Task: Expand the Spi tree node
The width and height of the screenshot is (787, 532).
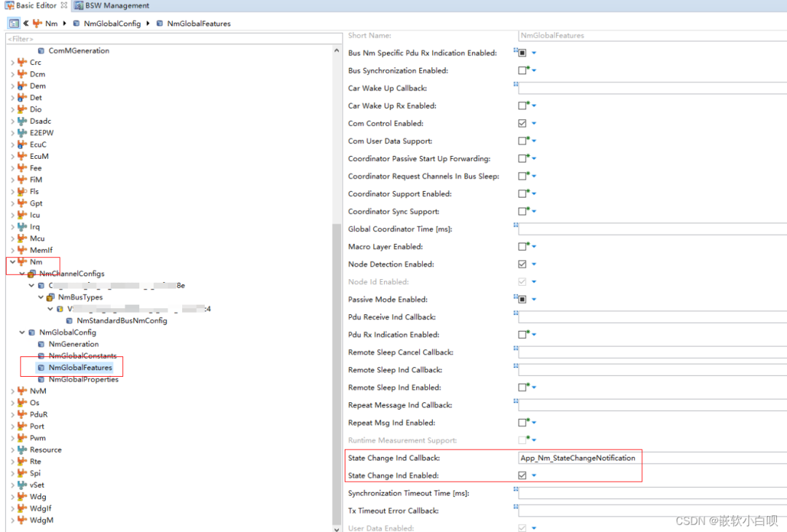Action: coord(12,473)
